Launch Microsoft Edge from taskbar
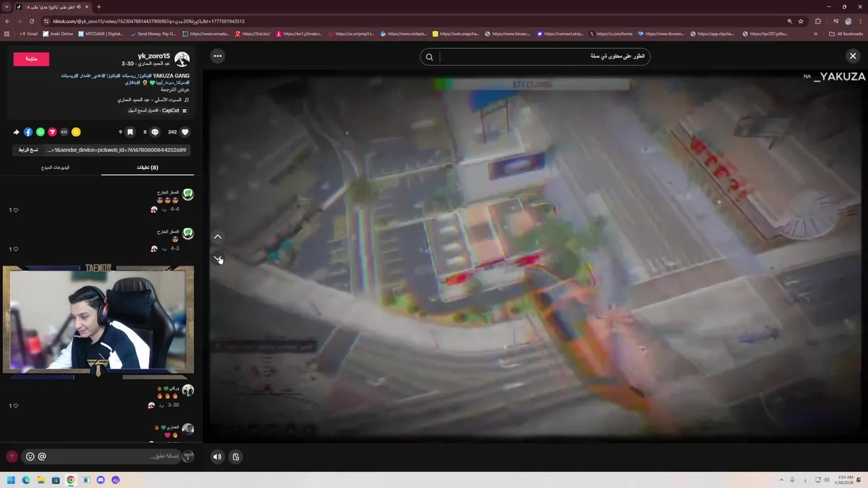868x488 pixels. click(26, 480)
